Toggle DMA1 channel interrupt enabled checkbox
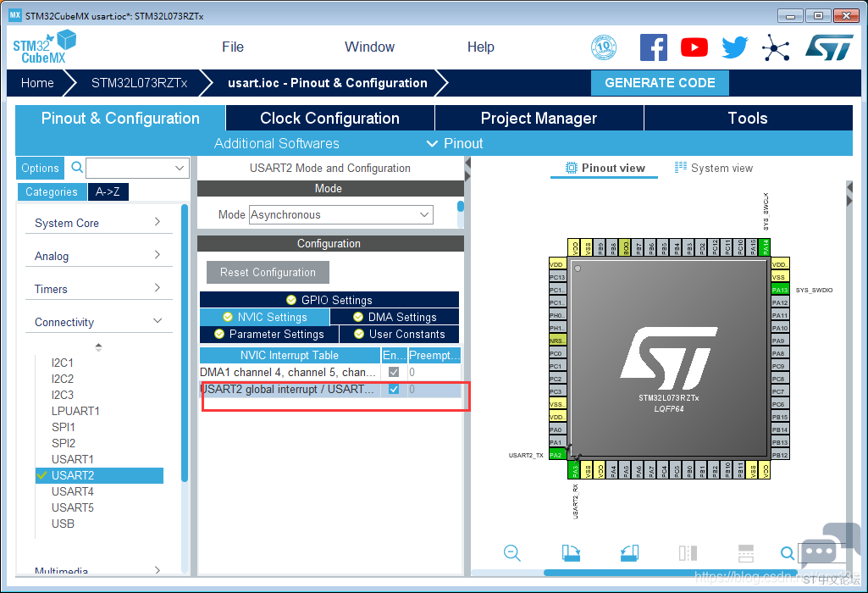Screen dimensions: 868x593 tap(394, 372)
